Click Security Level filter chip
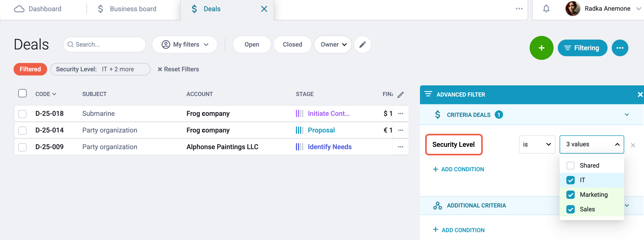Viewport: 644px width, 240px height. point(100,69)
